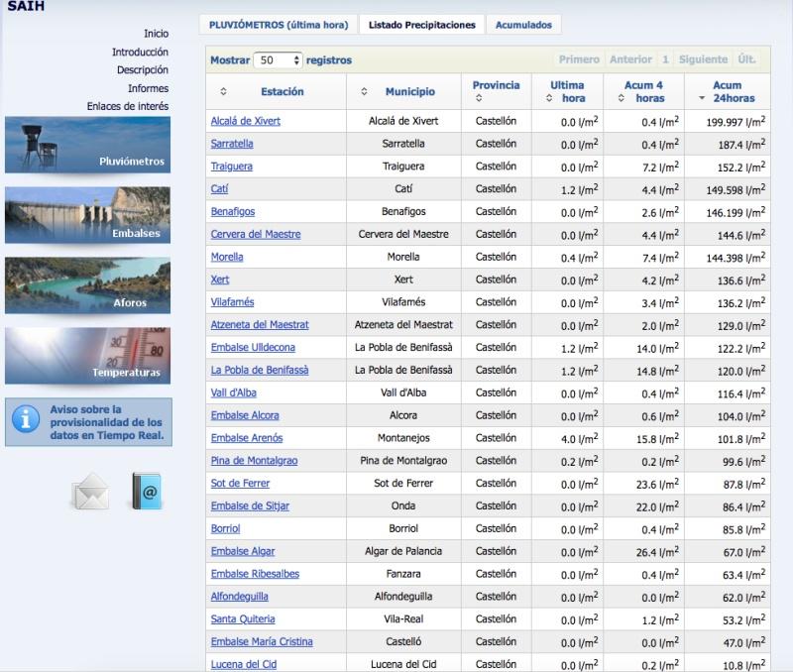Viewport: 793px width, 672px height.
Task: Open the Temperaturas thermometer banner
Action: click(x=87, y=355)
